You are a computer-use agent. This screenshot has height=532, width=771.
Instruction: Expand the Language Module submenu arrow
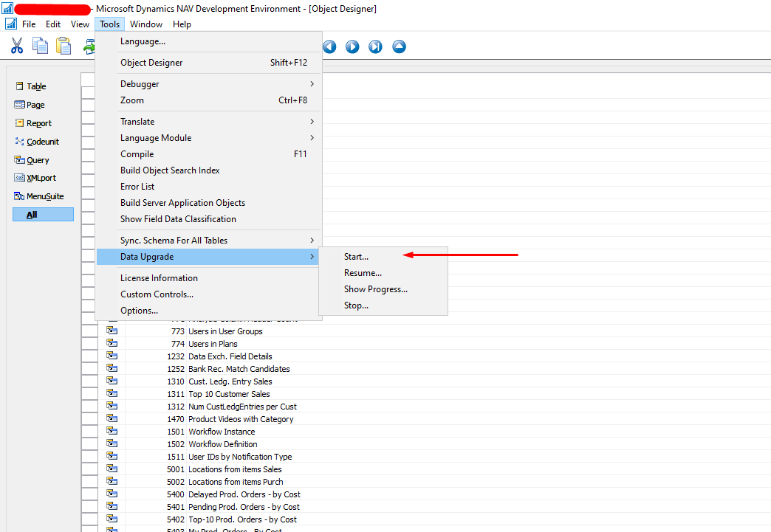312,137
